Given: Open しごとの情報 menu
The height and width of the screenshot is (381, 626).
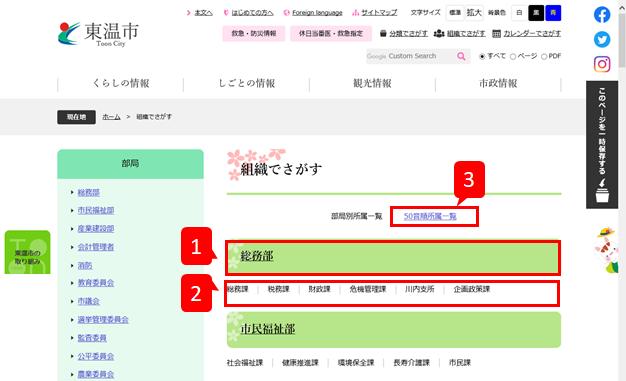Looking at the screenshot, I should click(x=246, y=83).
